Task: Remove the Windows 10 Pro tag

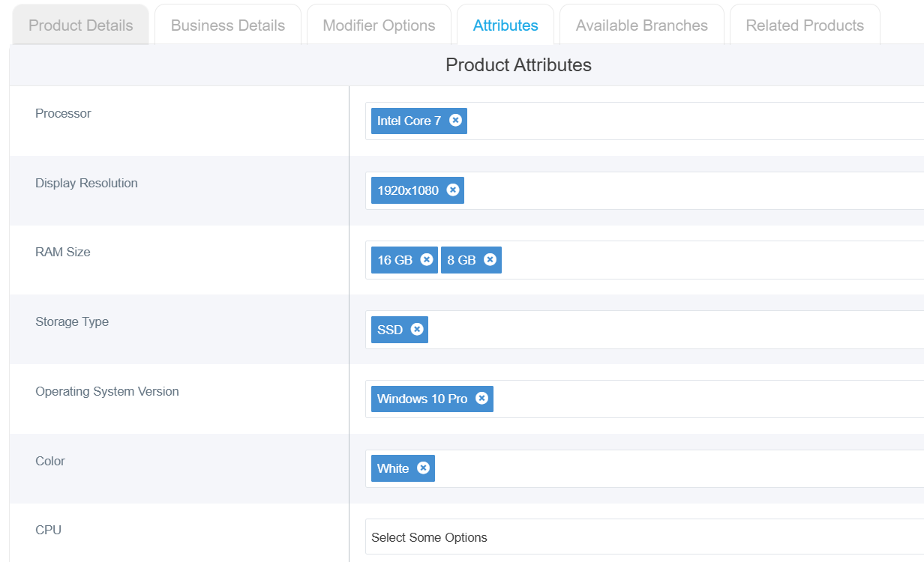Action: click(481, 398)
